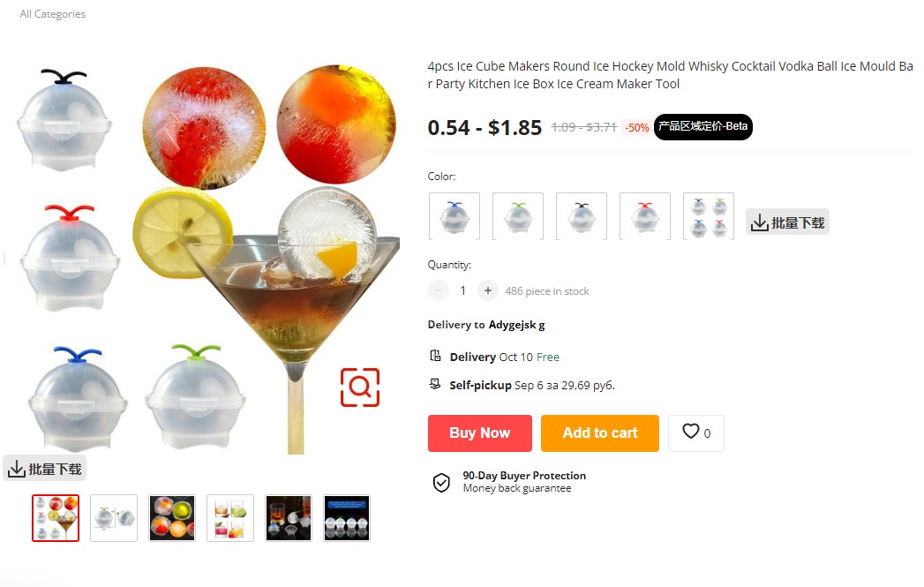
Task: Select the green-handle color option
Action: [x=518, y=216]
